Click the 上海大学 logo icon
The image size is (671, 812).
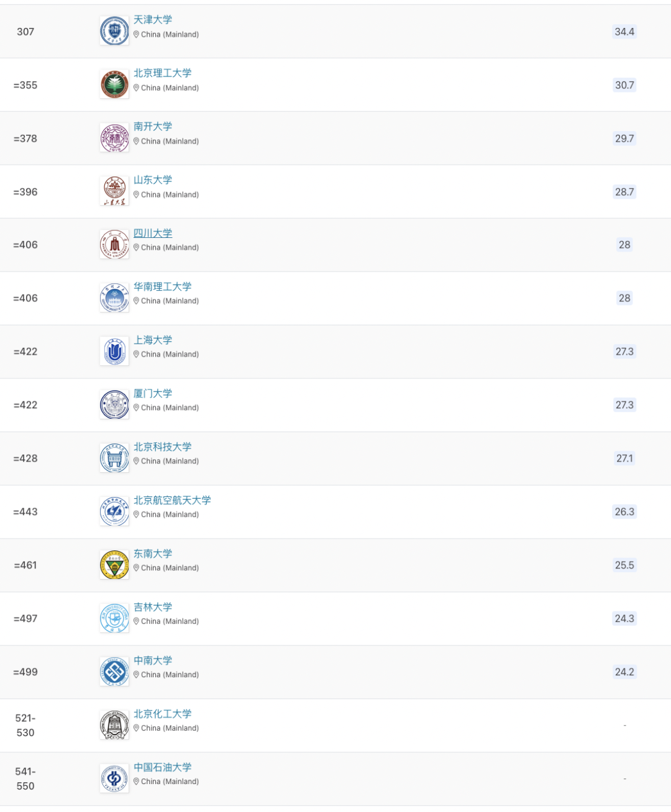114,352
